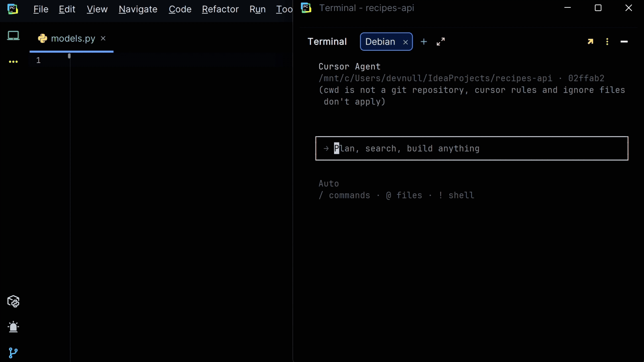Click the Cursor Agent prompt input box
Viewport: 644px width, 362px height.
(472, 148)
